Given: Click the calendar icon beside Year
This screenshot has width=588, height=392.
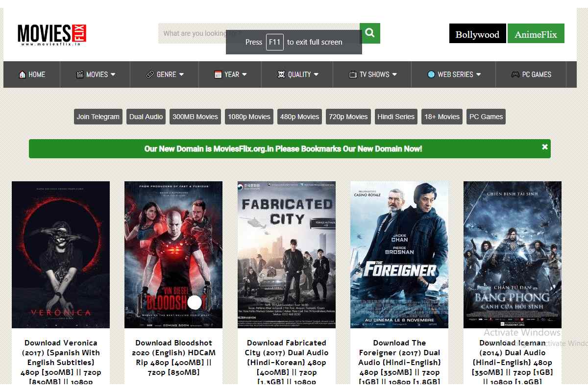Looking at the screenshot, I should 218,74.
